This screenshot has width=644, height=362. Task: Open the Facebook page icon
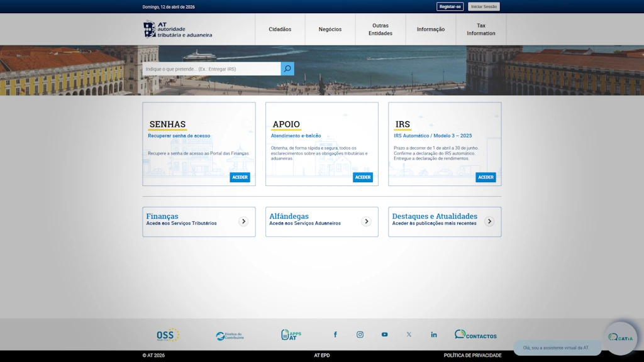tap(335, 334)
